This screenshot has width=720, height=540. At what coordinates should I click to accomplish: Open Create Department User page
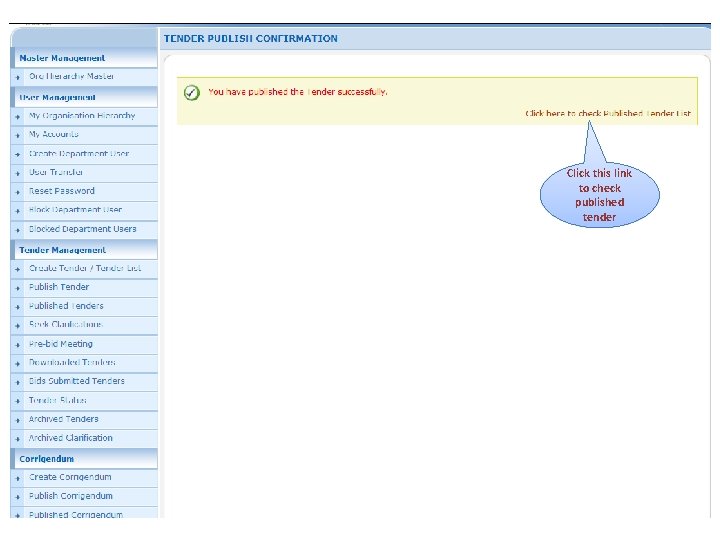click(79, 153)
